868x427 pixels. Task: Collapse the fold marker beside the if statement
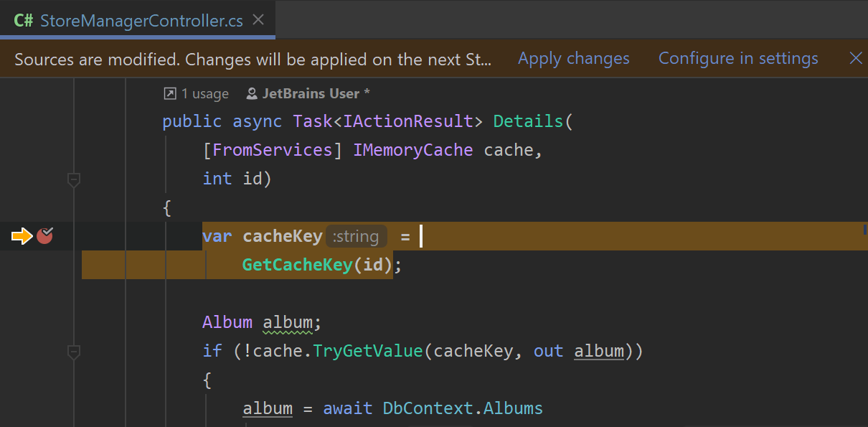tap(73, 352)
